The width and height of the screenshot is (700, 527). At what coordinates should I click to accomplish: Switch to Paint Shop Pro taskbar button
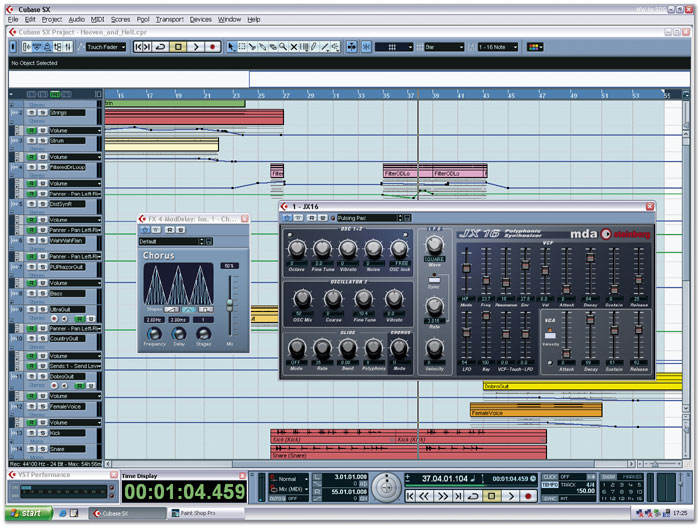pos(207,513)
